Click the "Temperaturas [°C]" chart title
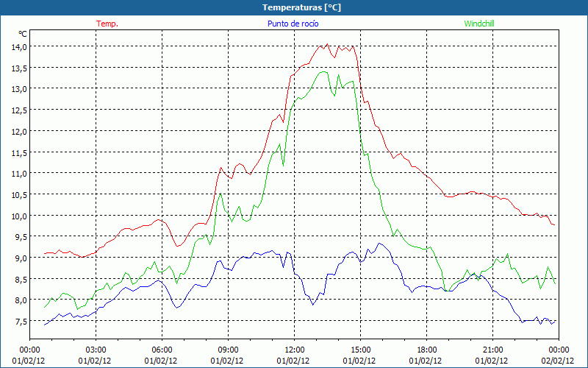The width and height of the screenshot is (588, 368). 301,7
